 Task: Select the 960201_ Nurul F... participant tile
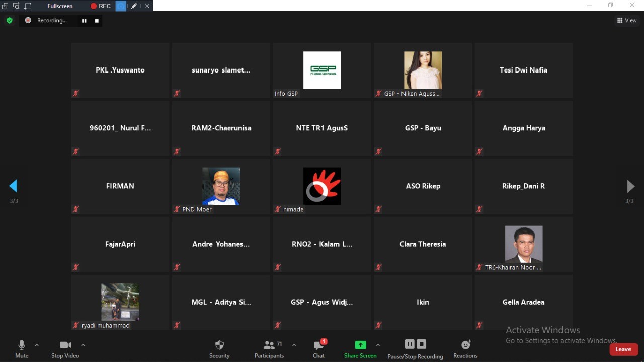coord(120,128)
